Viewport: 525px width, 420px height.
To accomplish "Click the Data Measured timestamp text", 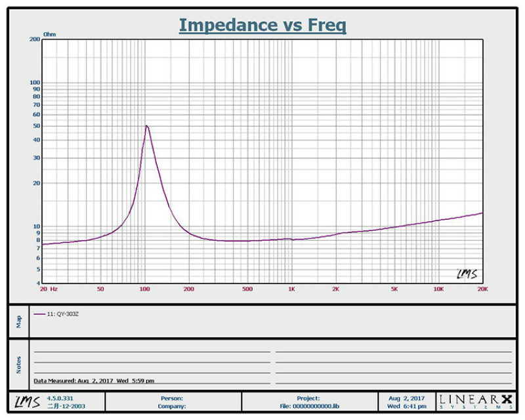I will pos(94,381).
